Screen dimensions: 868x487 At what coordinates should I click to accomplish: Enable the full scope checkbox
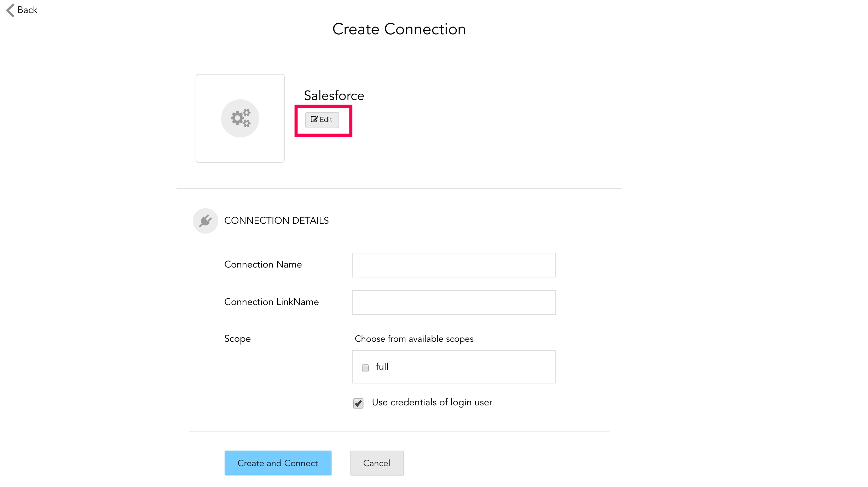365,368
